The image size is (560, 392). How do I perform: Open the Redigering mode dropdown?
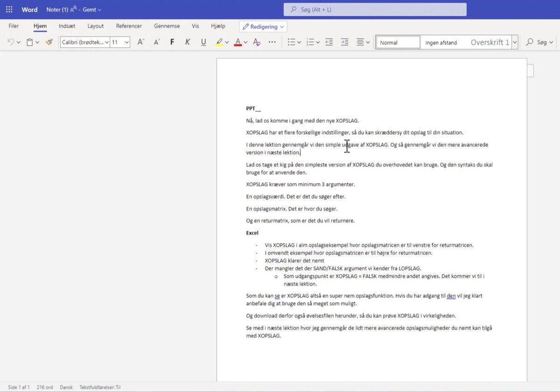pyautogui.click(x=263, y=27)
